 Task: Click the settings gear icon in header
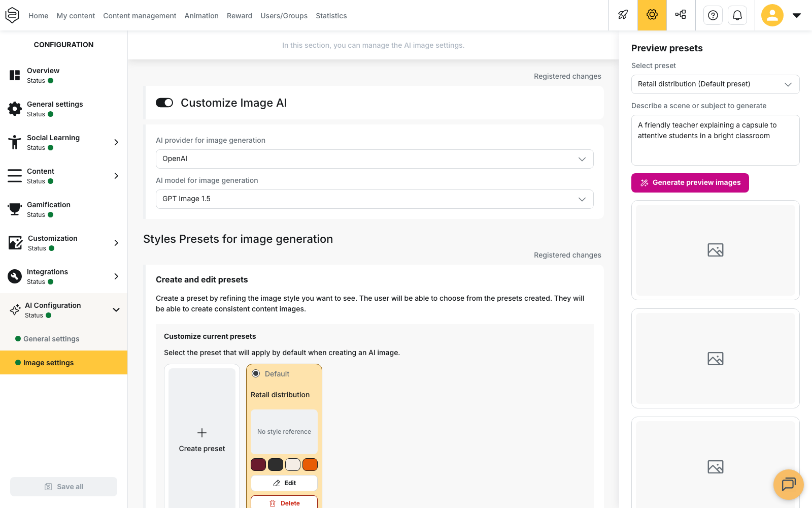pos(652,15)
